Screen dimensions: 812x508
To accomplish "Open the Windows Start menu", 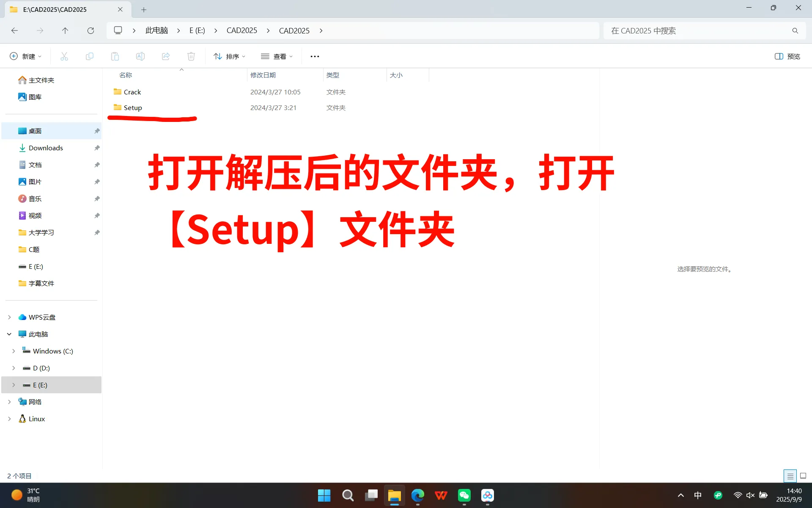I will (x=324, y=495).
